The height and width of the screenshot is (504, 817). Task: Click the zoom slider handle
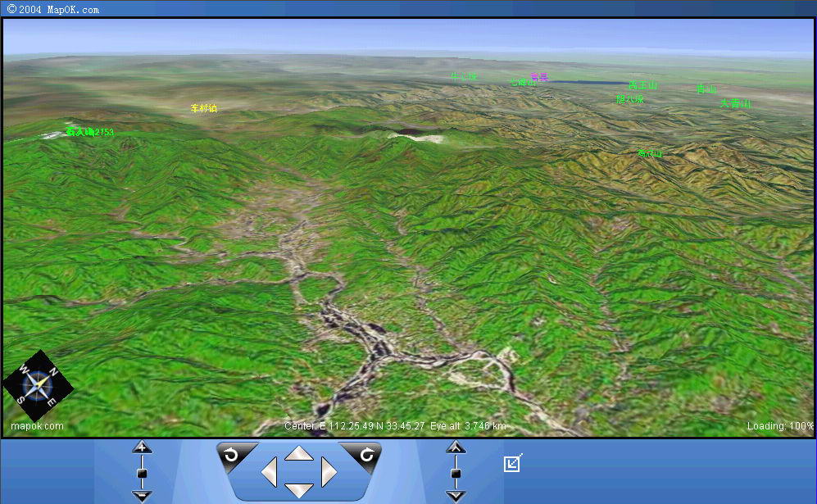click(x=143, y=473)
